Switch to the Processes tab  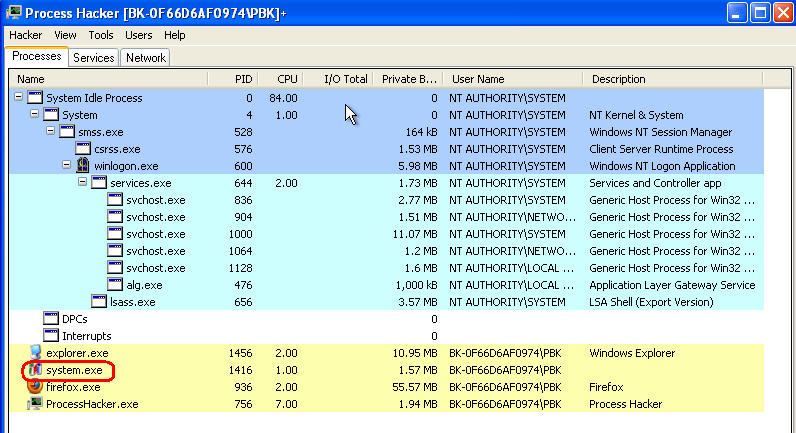[x=37, y=56]
